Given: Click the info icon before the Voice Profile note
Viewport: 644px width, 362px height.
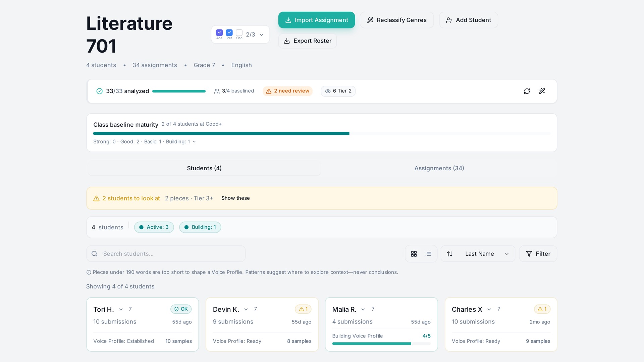Looking at the screenshot, I should click(x=89, y=273).
